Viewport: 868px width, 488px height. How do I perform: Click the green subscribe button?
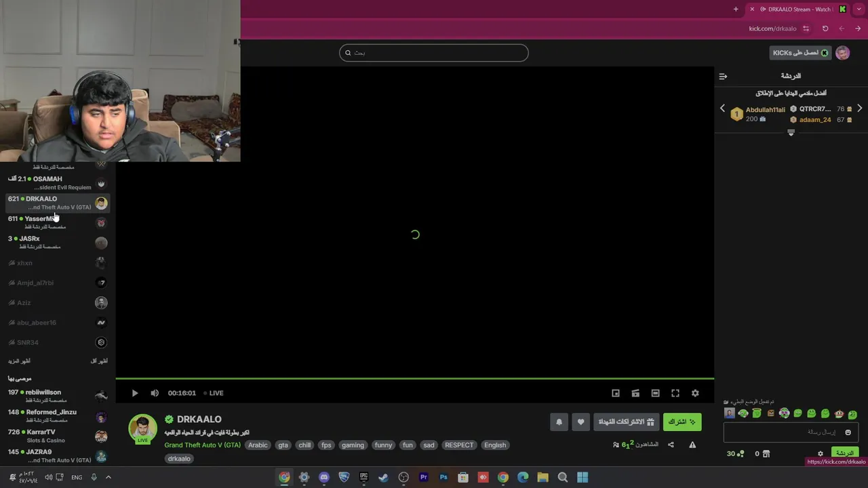click(x=682, y=422)
